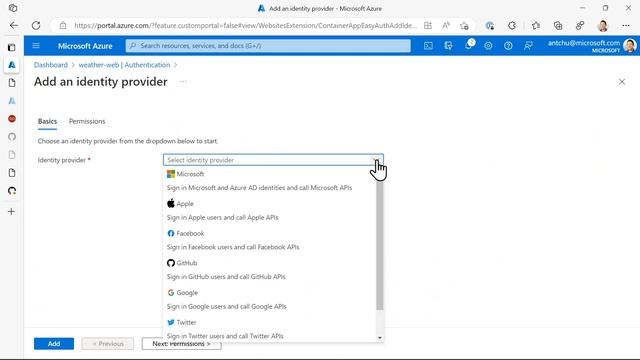Open the Azure portal hamburger menu
This screenshot has width=640, height=360.
(36, 46)
